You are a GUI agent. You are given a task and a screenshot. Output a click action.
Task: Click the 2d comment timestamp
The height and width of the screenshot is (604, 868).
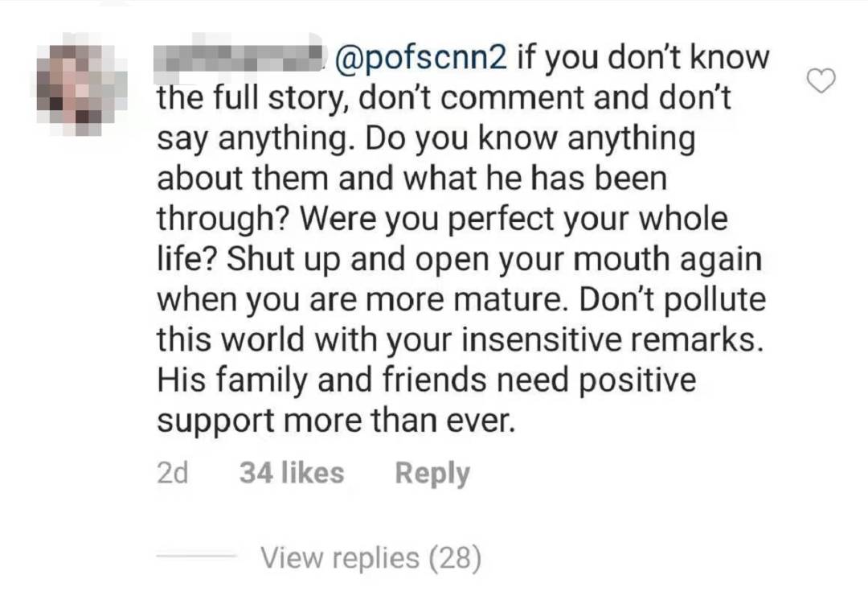(x=172, y=473)
